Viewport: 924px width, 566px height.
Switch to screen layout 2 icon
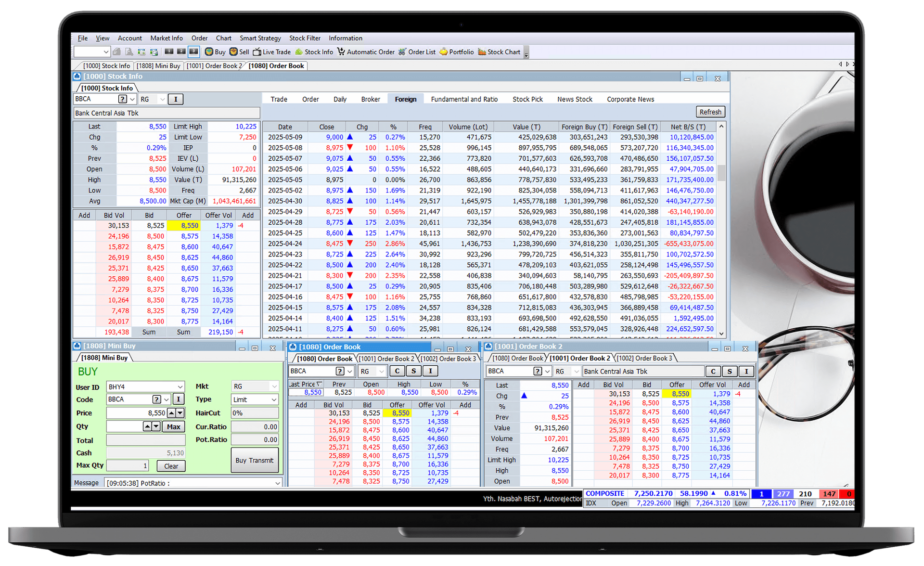pos(181,51)
